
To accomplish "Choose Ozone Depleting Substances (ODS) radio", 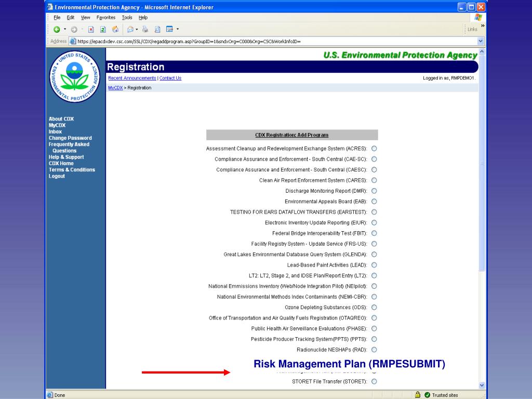I will (x=374, y=308).
